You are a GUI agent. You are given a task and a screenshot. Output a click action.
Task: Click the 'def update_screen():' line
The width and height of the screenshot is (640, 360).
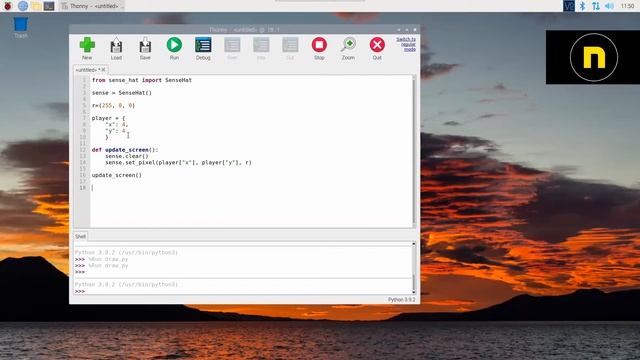[125, 150]
